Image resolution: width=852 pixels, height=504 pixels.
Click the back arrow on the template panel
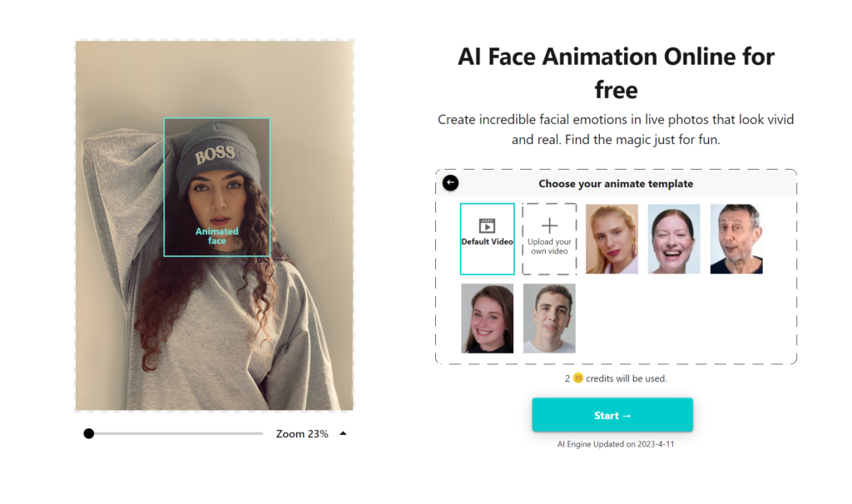pos(450,183)
